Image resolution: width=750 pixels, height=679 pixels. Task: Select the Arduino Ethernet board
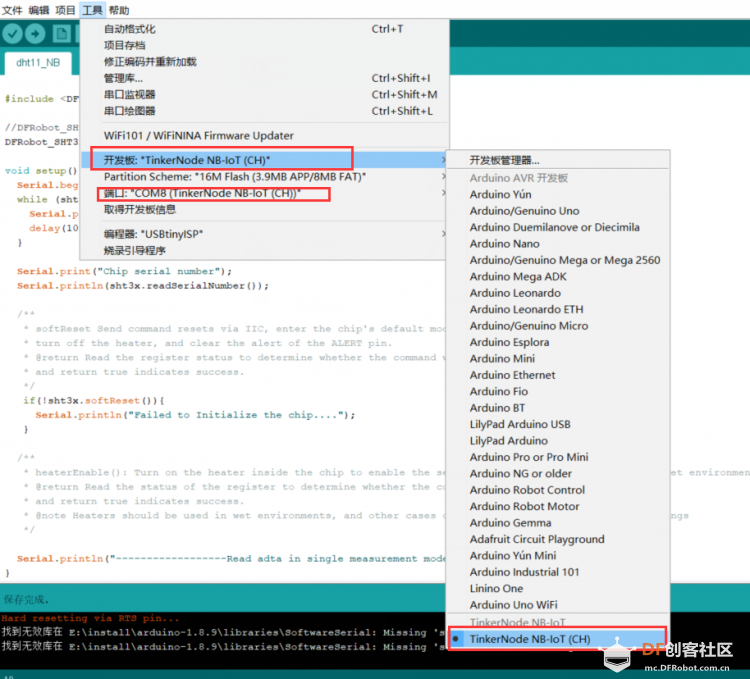[558, 375]
